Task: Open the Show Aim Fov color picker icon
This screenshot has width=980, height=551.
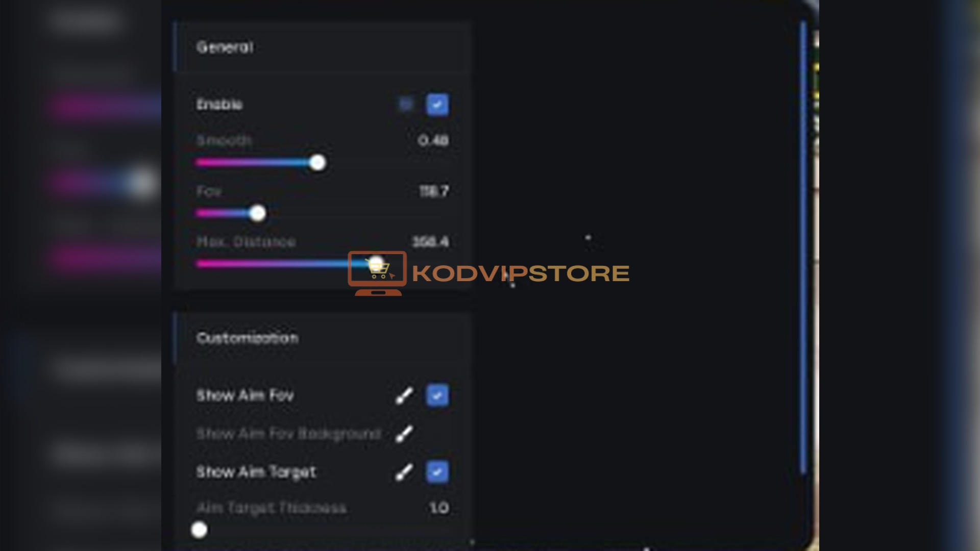Action: (404, 395)
